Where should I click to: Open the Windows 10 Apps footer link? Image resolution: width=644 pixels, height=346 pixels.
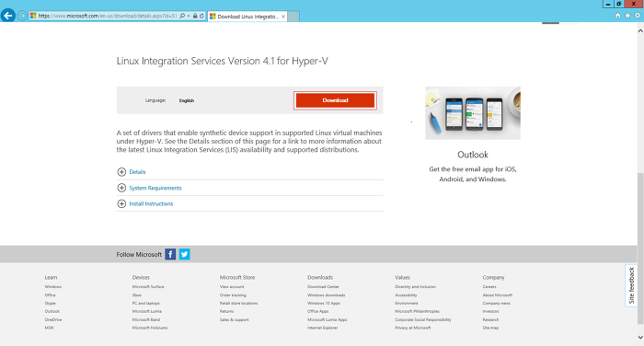pos(324,304)
